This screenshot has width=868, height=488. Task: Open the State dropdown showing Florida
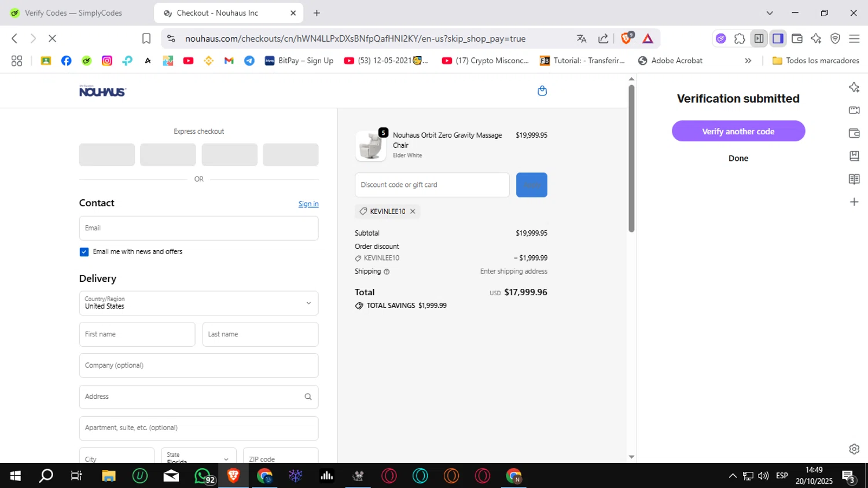(198, 456)
